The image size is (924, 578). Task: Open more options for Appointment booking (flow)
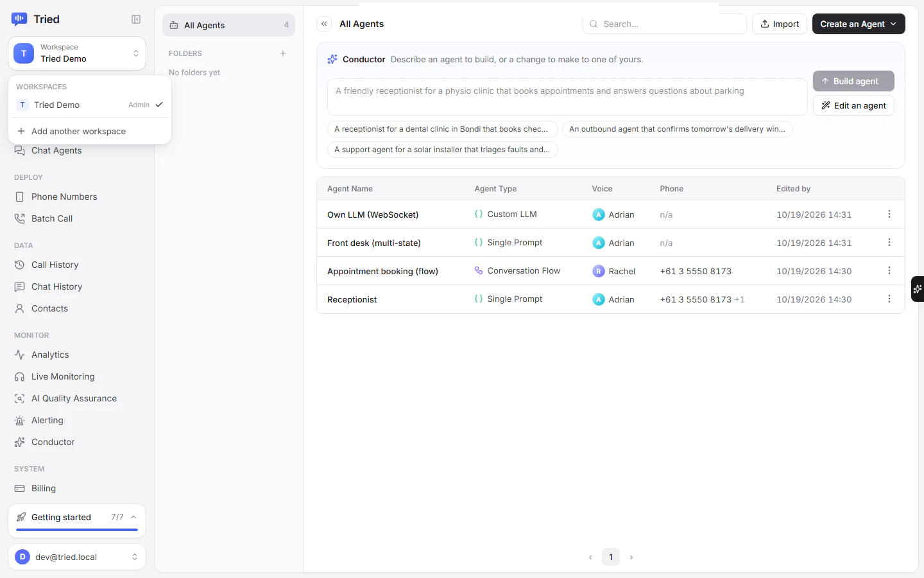pyautogui.click(x=889, y=270)
